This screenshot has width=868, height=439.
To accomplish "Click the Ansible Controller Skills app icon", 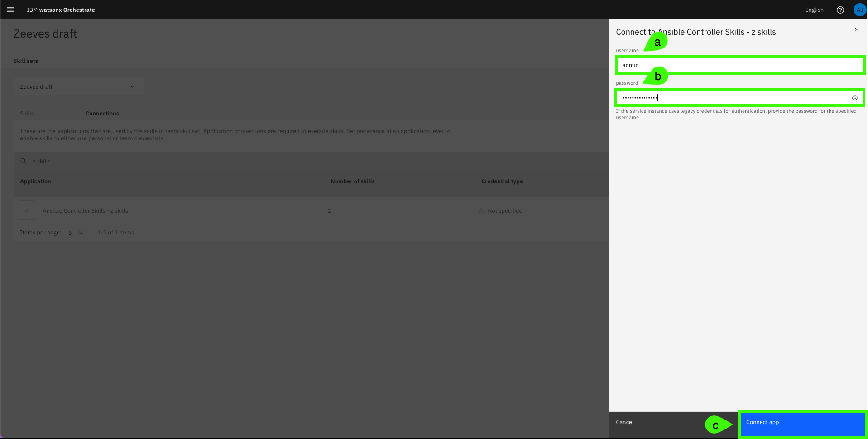I will point(26,210).
